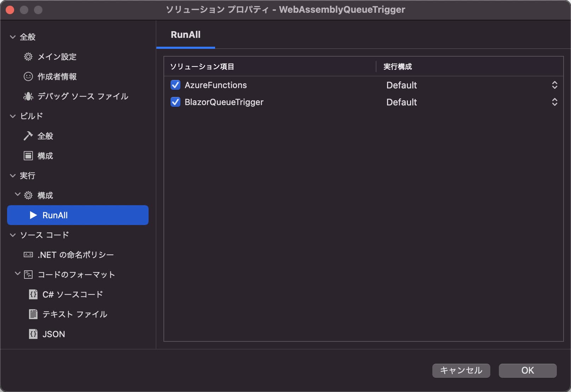Click the gear icon beside 実行 構成

click(28, 195)
